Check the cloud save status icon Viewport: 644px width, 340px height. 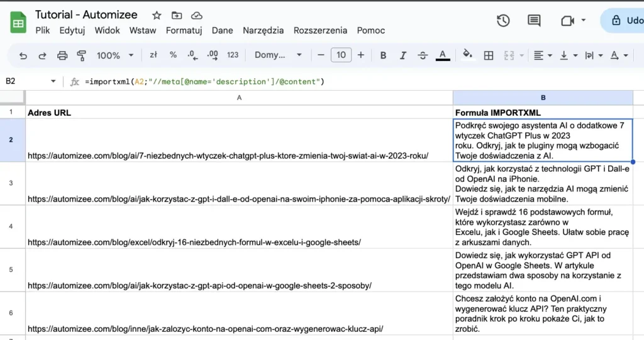(197, 16)
